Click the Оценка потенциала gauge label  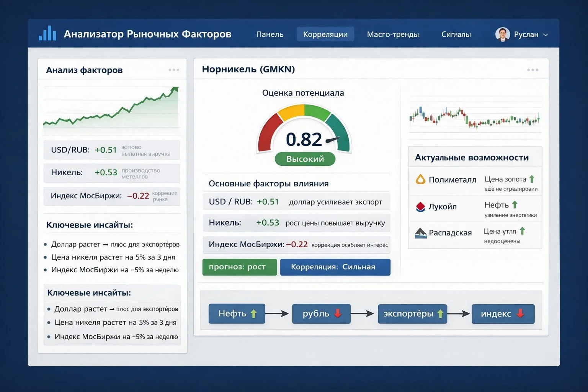point(303,93)
